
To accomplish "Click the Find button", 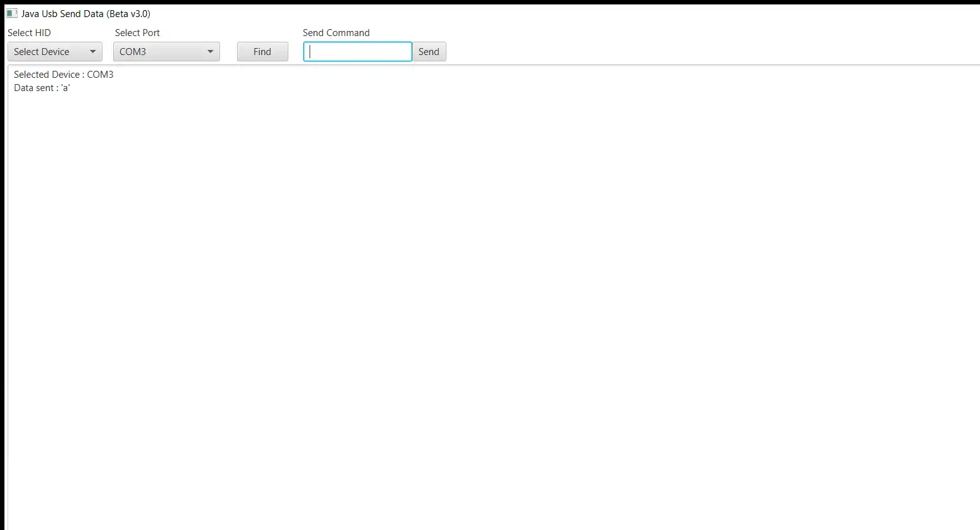I will click(x=262, y=52).
